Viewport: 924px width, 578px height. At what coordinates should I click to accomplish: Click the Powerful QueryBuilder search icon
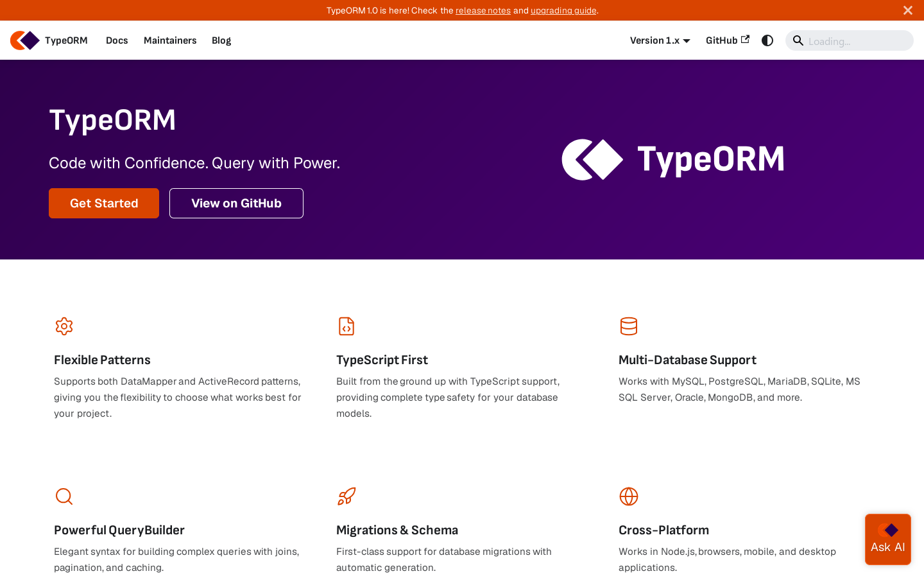(x=64, y=496)
